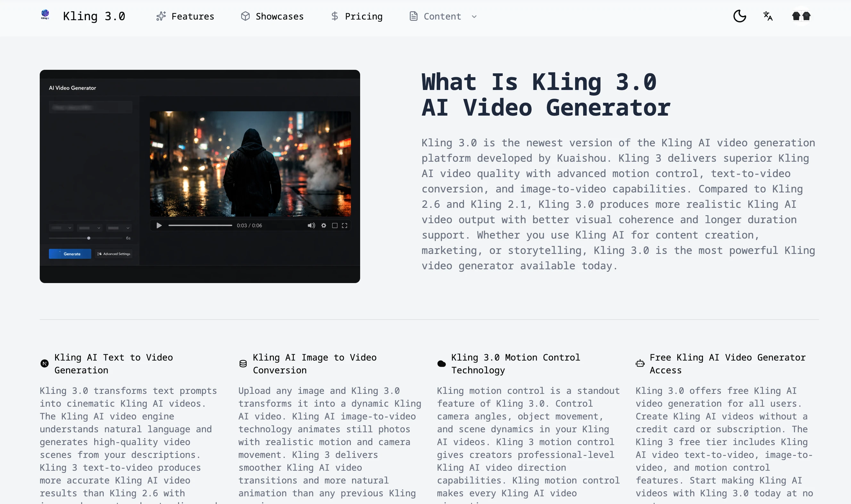Open the Features navigation item

point(192,16)
